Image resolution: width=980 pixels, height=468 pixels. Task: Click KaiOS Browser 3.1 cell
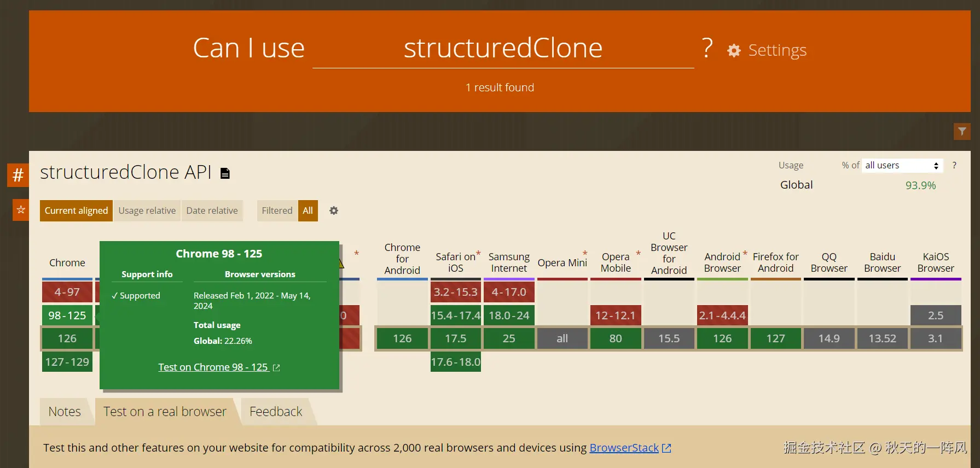pos(936,338)
